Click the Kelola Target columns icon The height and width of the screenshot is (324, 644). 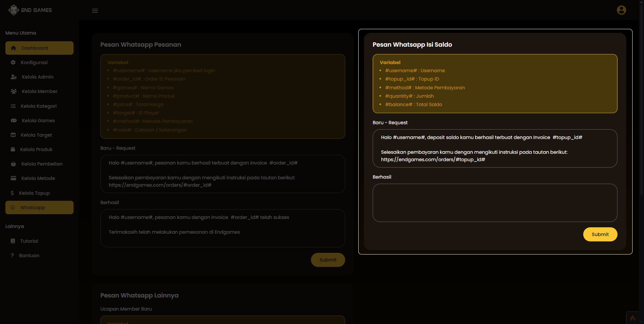(x=13, y=135)
